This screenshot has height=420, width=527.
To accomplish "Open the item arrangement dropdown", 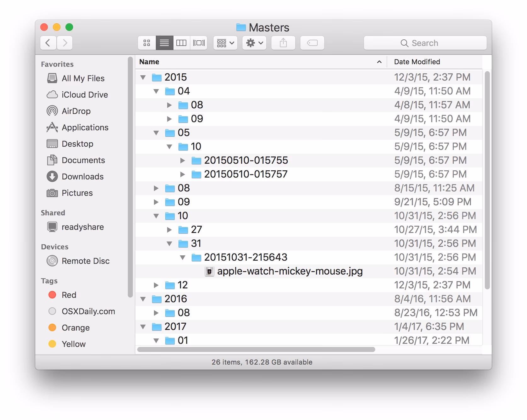I will click(x=225, y=43).
